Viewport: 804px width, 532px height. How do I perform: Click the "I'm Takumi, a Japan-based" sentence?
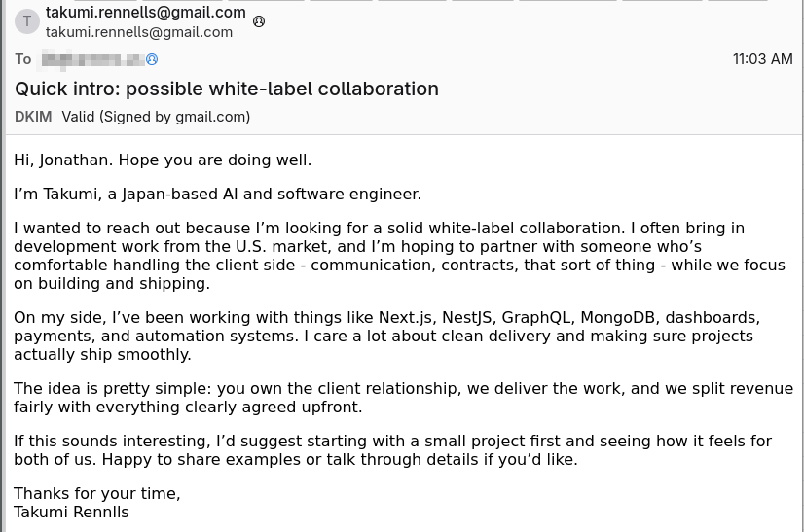click(217, 194)
